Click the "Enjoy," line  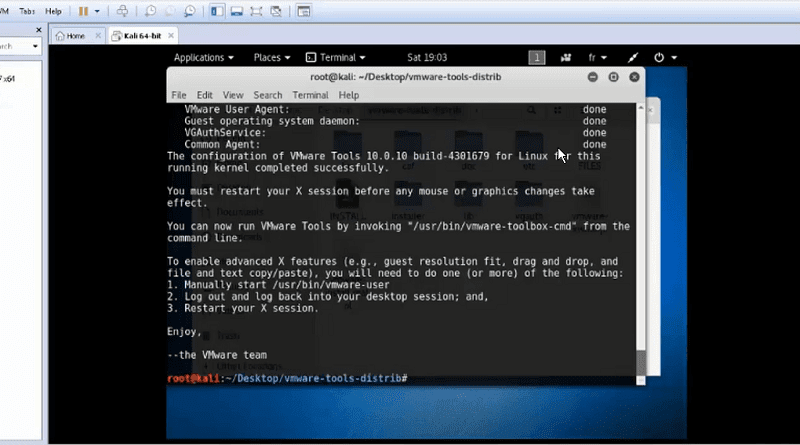[184, 332]
